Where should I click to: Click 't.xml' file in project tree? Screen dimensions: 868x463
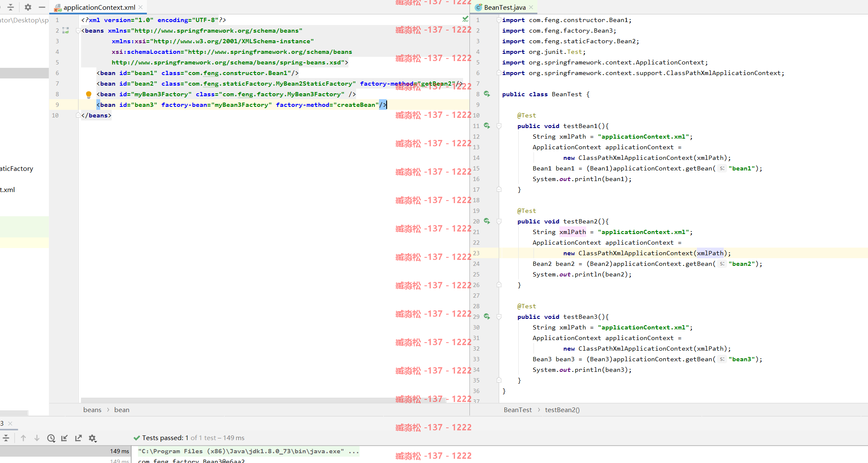click(8, 190)
